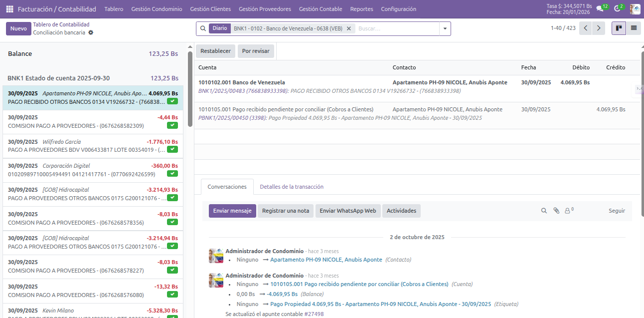
Task: Remove the Diario BNK1 filter tag
Action: pos(349,28)
